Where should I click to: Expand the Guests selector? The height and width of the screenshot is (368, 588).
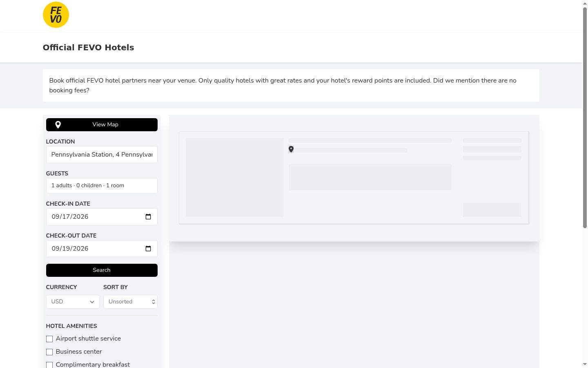[x=102, y=186]
